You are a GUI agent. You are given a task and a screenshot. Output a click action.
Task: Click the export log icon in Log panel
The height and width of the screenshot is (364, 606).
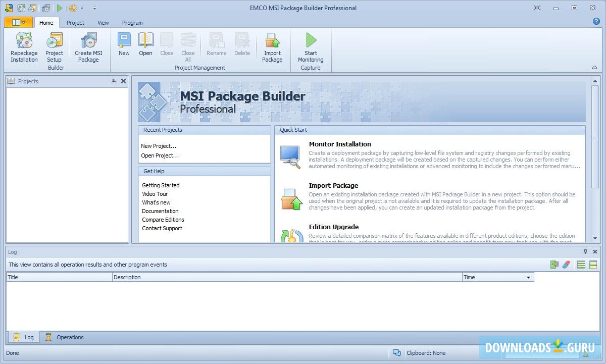point(554,265)
